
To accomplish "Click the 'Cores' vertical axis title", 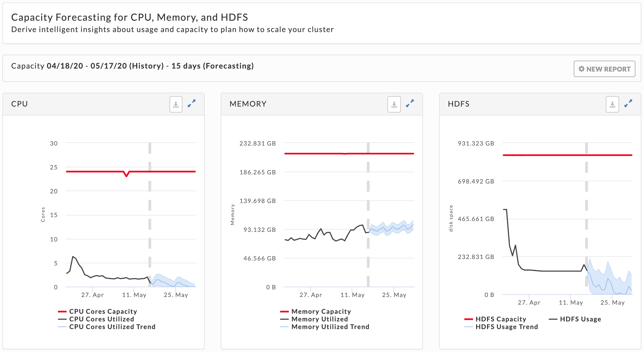I will click(x=43, y=214).
